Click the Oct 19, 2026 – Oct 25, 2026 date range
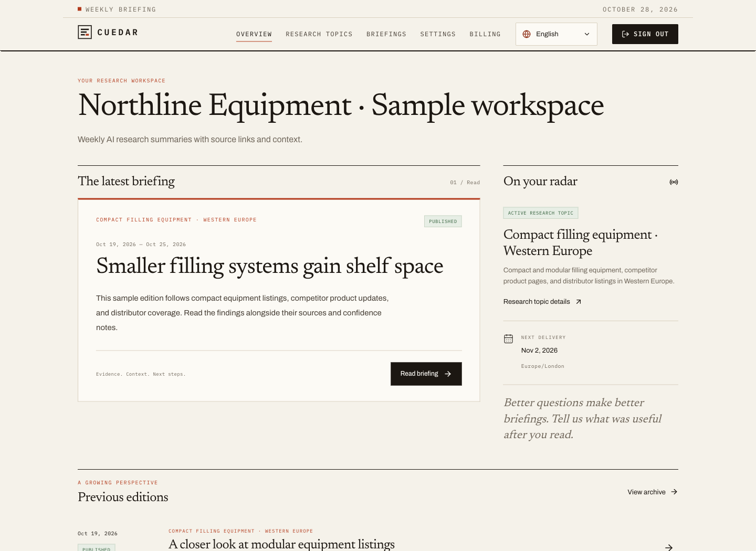 click(x=141, y=245)
